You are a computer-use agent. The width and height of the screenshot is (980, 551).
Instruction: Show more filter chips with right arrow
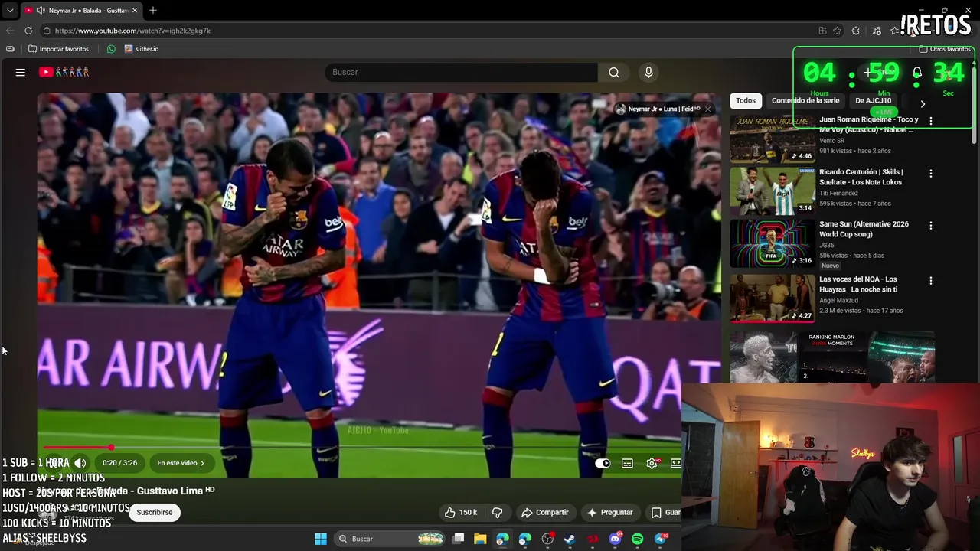click(923, 104)
